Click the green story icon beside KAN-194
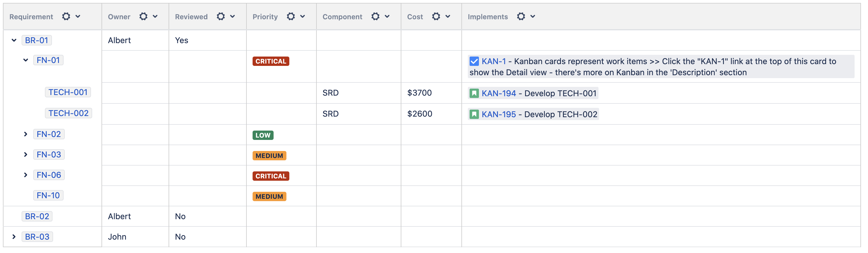This screenshot has height=253, width=868. (474, 93)
